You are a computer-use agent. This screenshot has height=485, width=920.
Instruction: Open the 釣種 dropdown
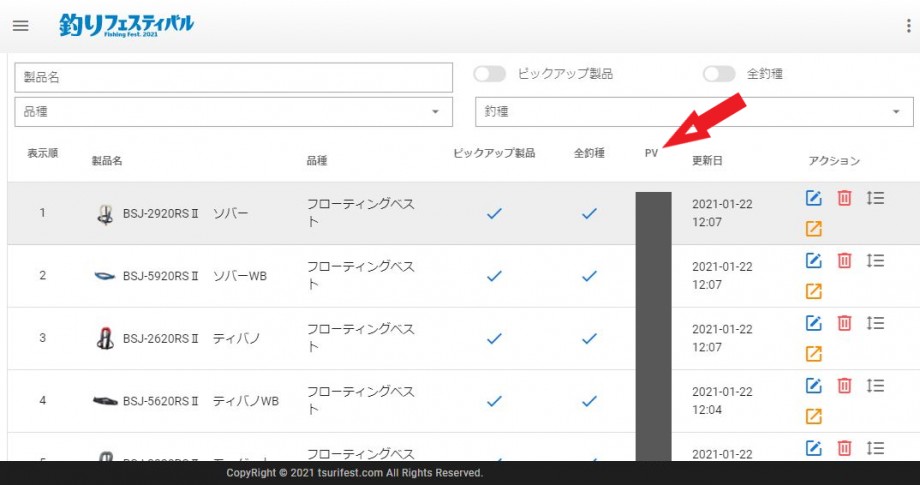click(x=694, y=112)
